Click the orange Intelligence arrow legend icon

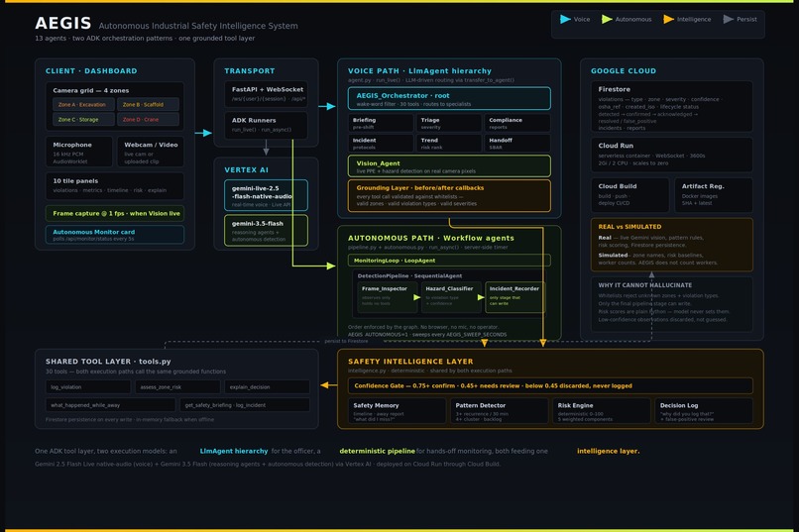(668, 20)
